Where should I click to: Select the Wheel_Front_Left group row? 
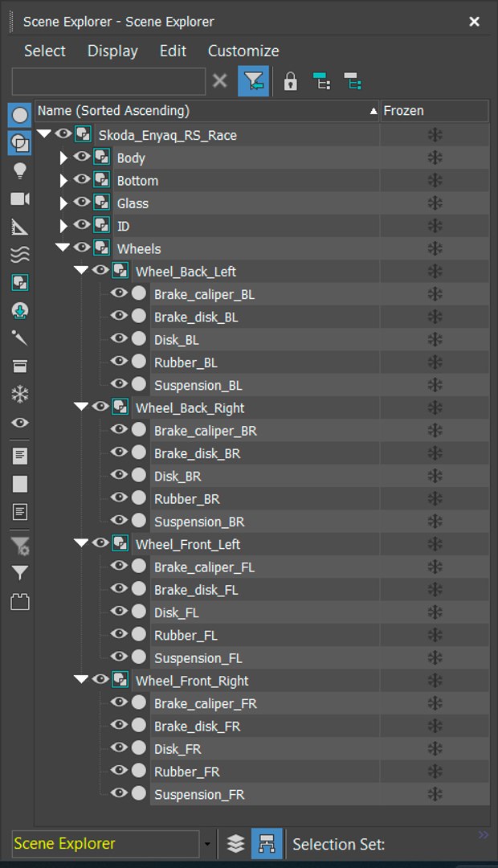[x=255, y=545]
